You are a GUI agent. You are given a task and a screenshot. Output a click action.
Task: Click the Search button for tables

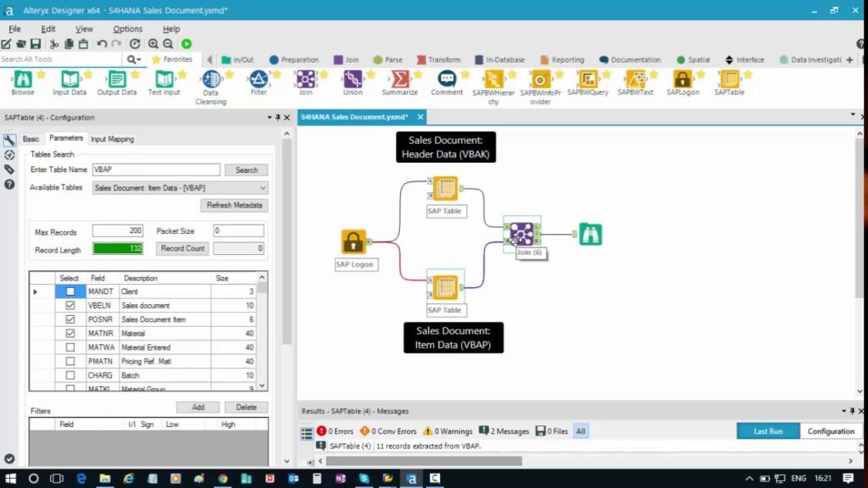coord(247,169)
